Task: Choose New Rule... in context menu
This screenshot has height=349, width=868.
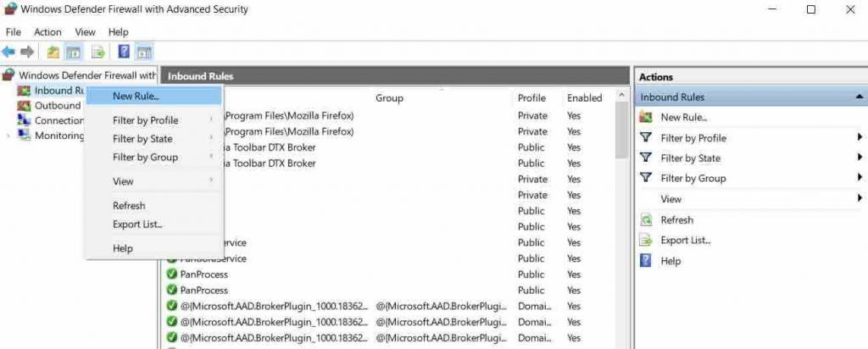Action: pyautogui.click(x=154, y=97)
